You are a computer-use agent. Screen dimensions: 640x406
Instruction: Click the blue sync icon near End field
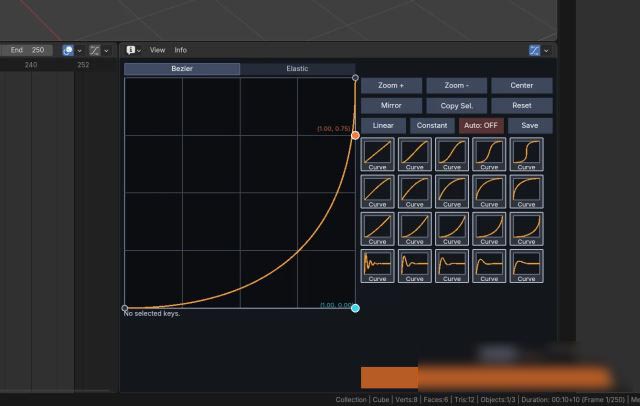pos(68,50)
